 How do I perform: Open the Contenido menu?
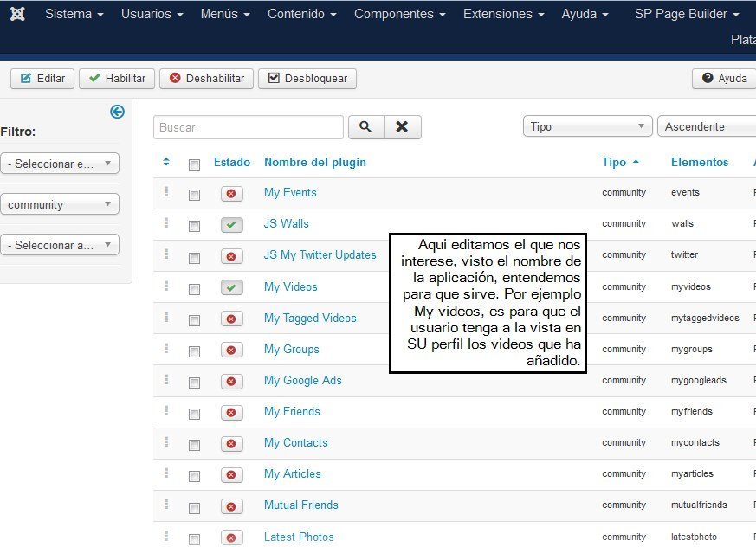pos(302,14)
